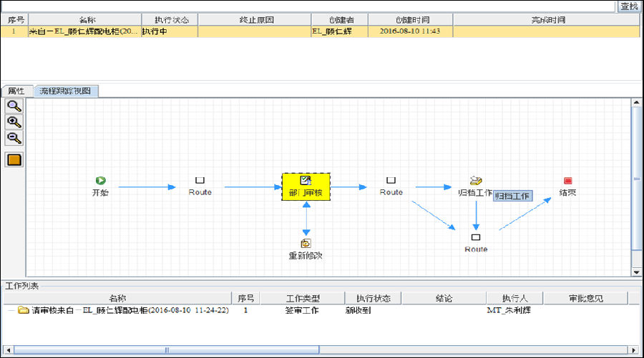Select the bottom Route node below 归档工作

pos(476,237)
